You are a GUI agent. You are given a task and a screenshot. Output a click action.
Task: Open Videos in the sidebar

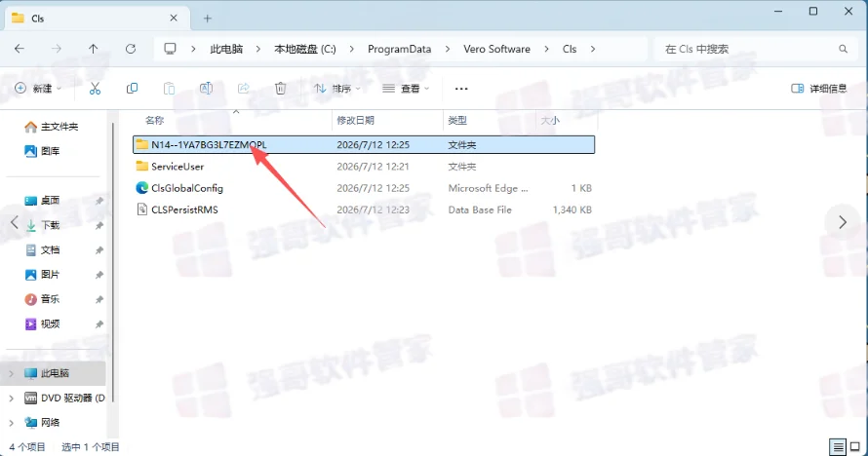pos(43,323)
